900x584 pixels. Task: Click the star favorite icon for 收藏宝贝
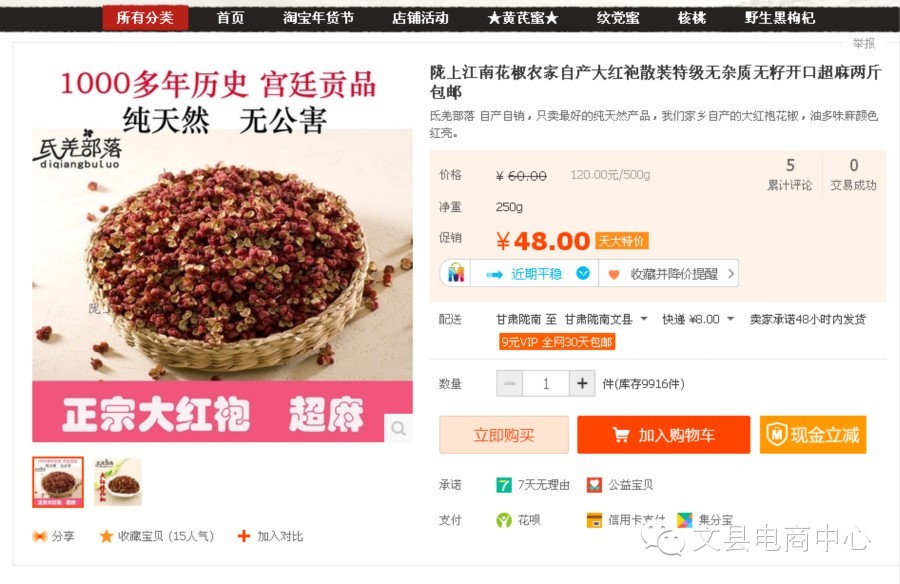coord(106,536)
